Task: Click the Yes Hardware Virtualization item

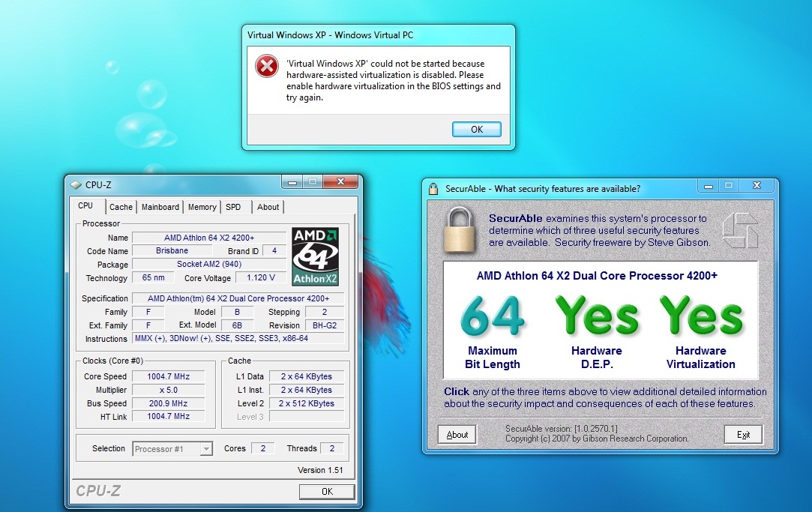Action: coord(701,332)
